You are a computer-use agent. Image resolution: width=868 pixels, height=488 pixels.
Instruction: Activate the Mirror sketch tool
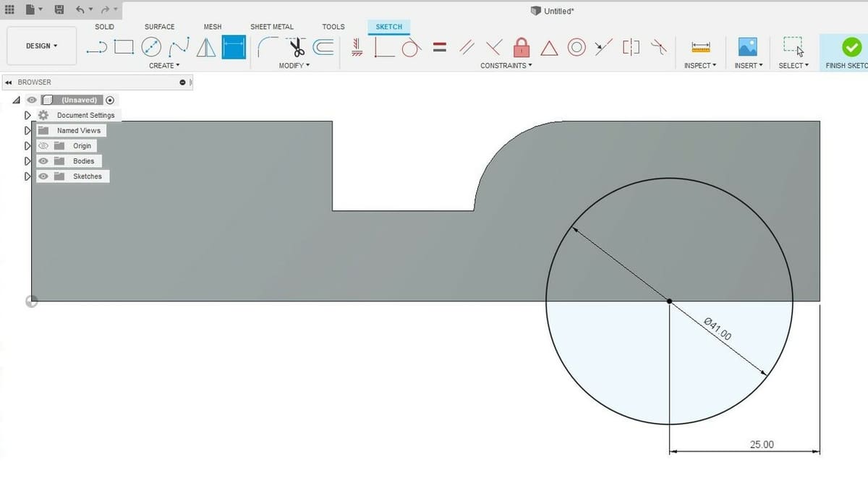(x=206, y=47)
